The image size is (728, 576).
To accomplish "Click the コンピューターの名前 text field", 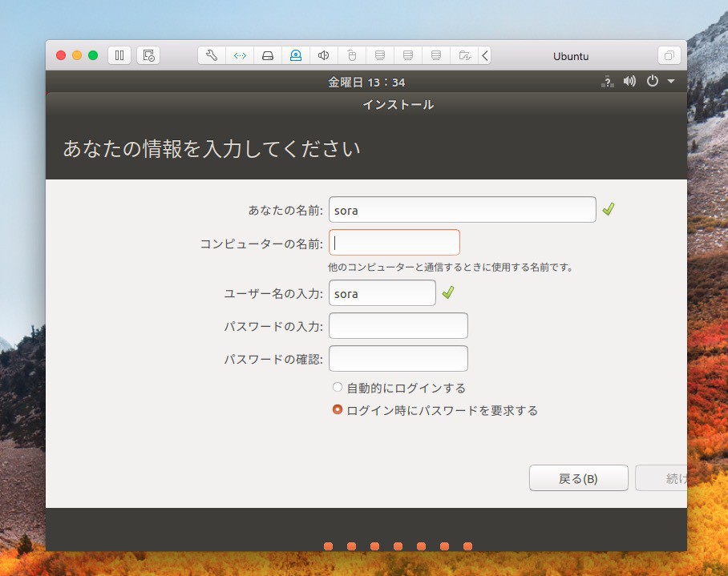I will coord(394,243).
